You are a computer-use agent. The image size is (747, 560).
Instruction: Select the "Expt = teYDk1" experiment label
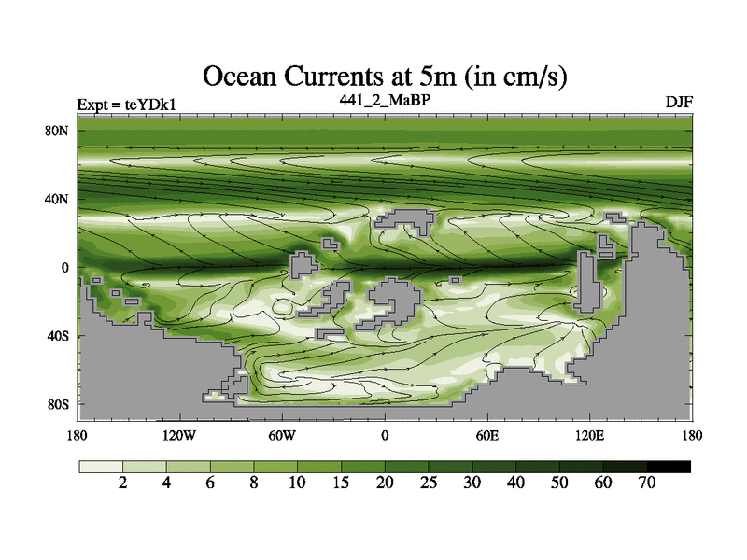(126, 105)
